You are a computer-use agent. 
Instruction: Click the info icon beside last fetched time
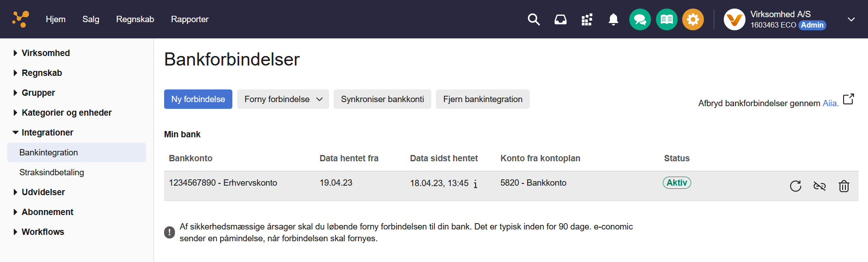(x=475, y=184)
